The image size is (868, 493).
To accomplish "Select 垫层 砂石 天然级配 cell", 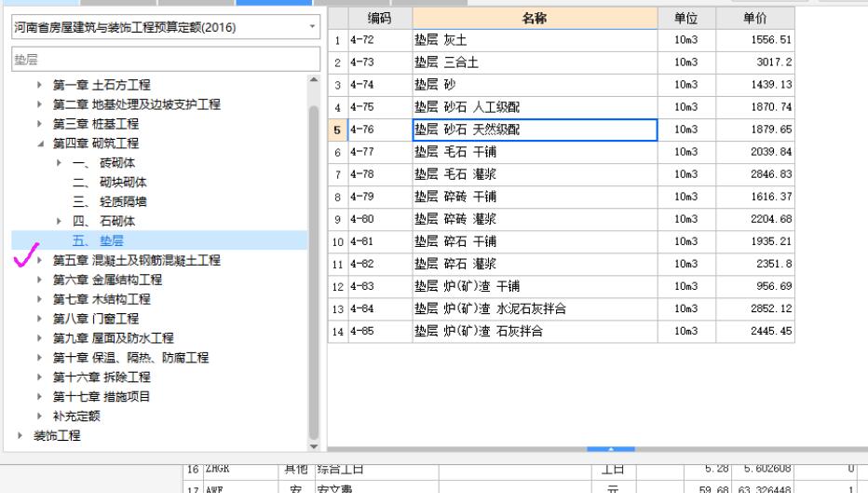I will click(535, 130).
